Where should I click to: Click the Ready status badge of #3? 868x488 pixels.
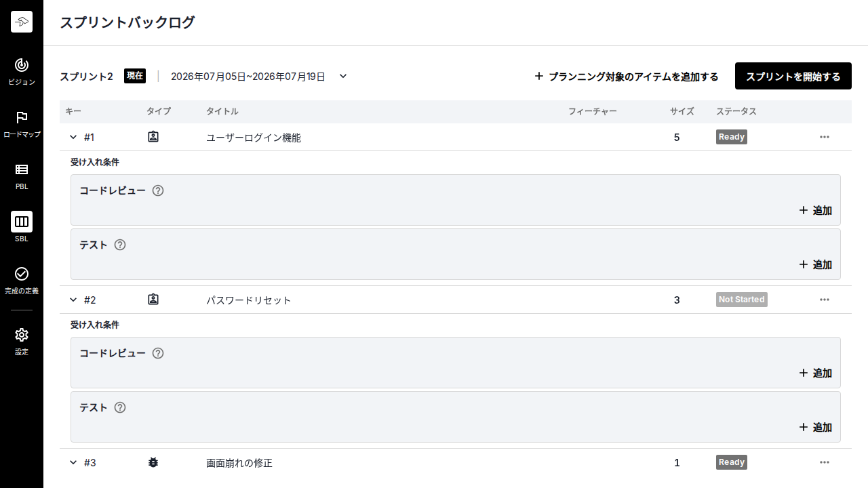point(732,462)
